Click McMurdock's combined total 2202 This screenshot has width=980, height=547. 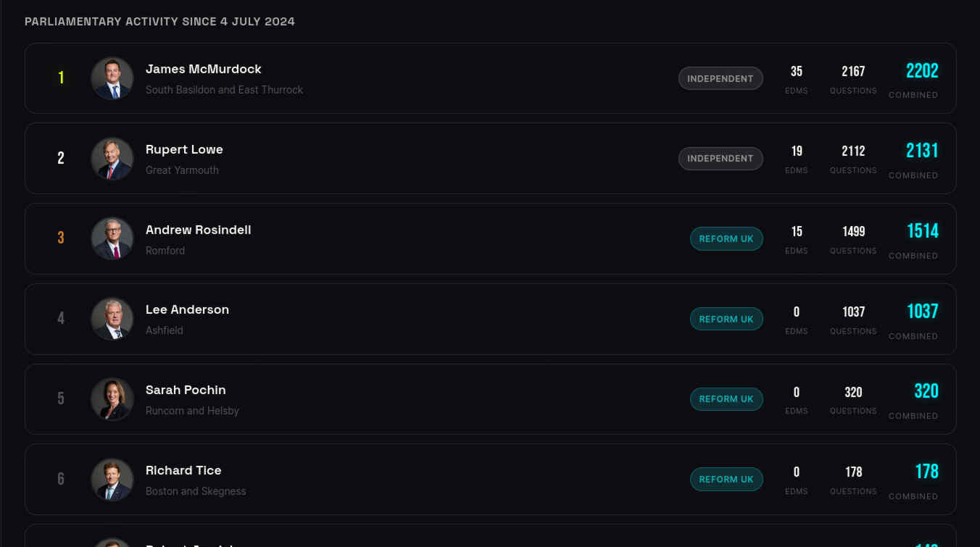tap(922, 71)
